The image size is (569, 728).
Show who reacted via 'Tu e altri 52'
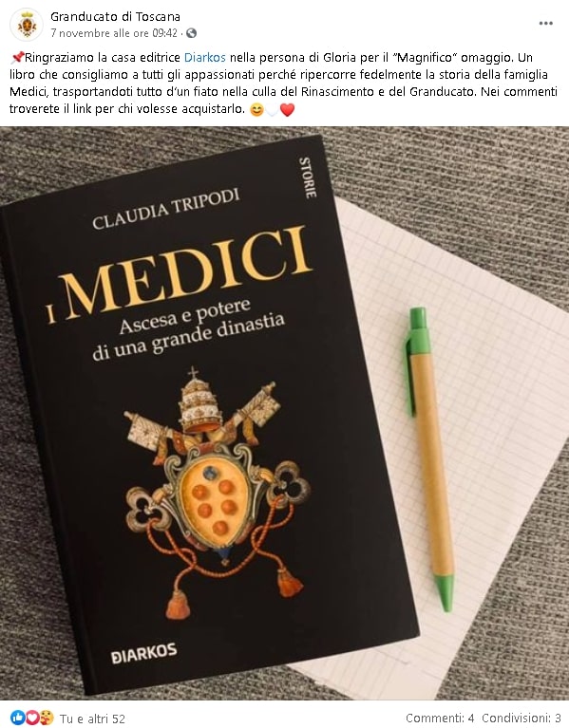click(x=92, y=719)
